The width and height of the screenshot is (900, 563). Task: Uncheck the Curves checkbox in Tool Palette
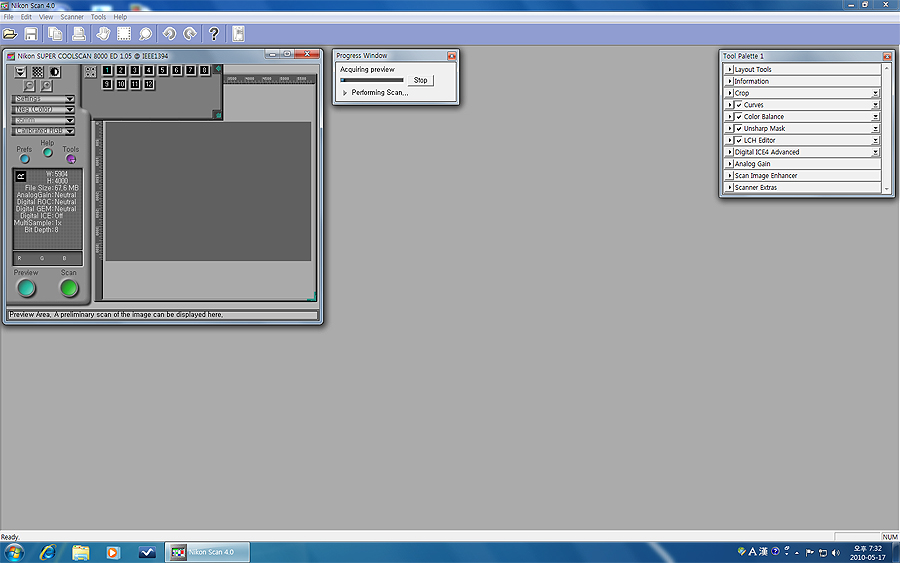[x=738, y=105]
